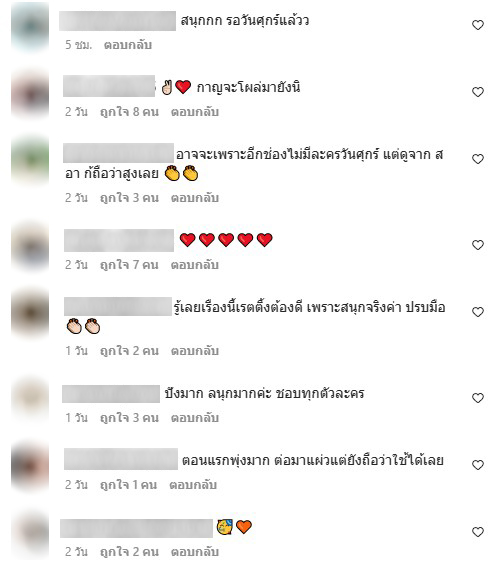Heart the comment starting 'ตอนแรกพุ่งมาก'

[x=478, y=465]
